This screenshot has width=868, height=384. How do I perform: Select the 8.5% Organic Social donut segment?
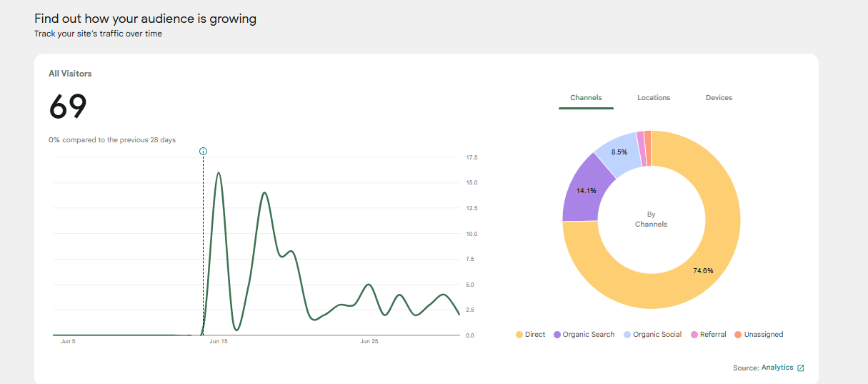point(619,152)
